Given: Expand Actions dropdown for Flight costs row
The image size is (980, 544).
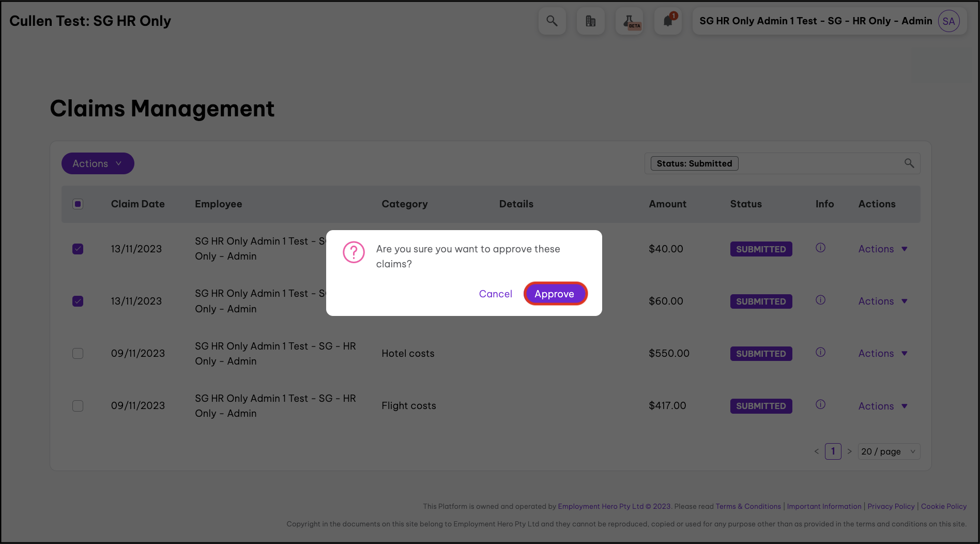Looking at the screenshot, I should pyautogui.click(x=883, y=406).
